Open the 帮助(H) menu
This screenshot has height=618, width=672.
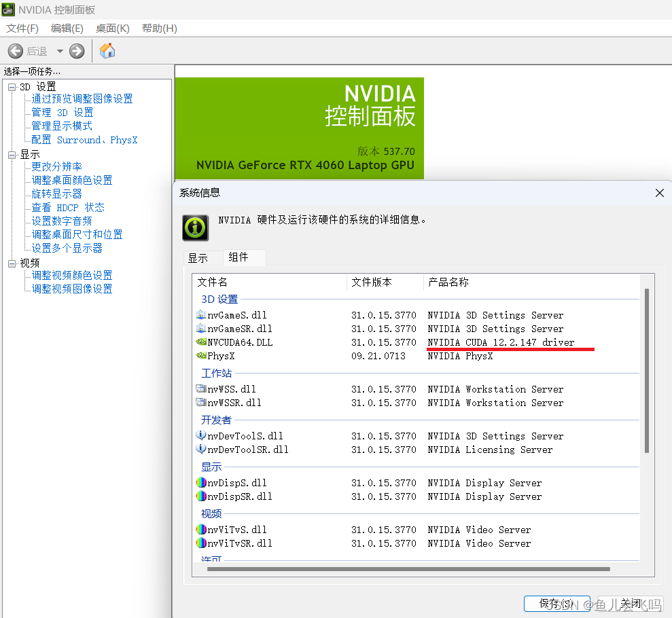coord(160,29)
